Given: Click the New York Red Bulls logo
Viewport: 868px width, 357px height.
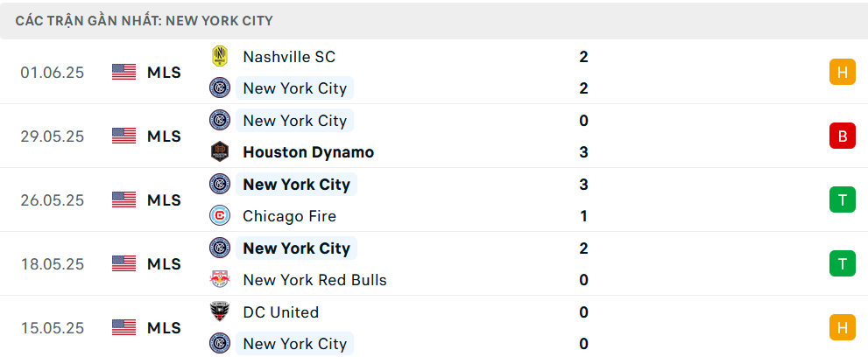Looking at the screenshot, I should click(220, 280).
